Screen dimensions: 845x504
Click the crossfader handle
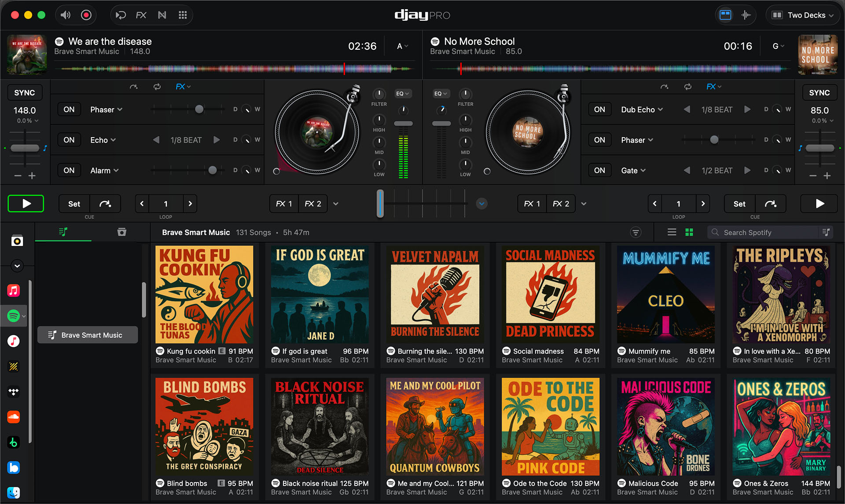click(x=380, y=204)
